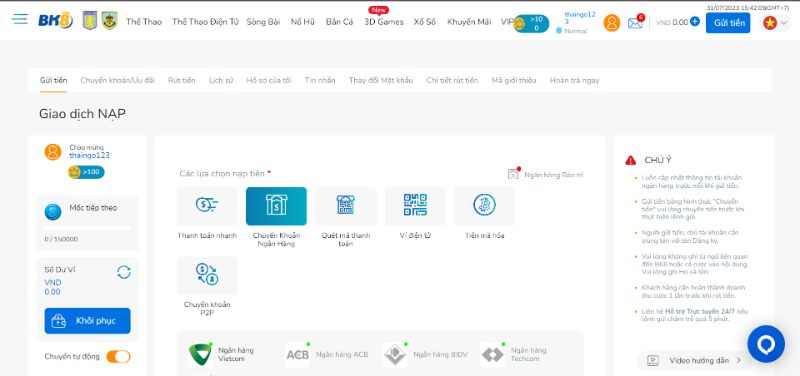Image resolution: width=800 pixels, height=376 pixels.
Task: Switch to Mã giới thiệu tab
Action: [x=514, y=80]
